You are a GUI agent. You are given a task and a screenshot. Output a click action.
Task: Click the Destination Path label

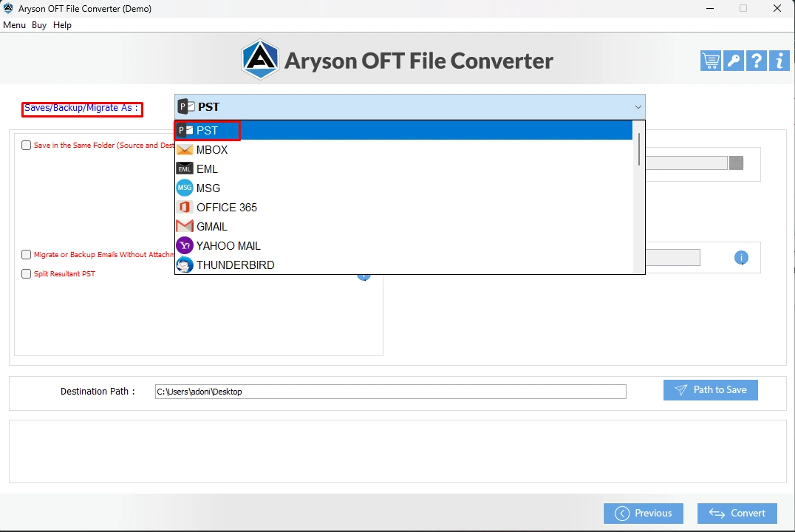(x=98, y=392)
